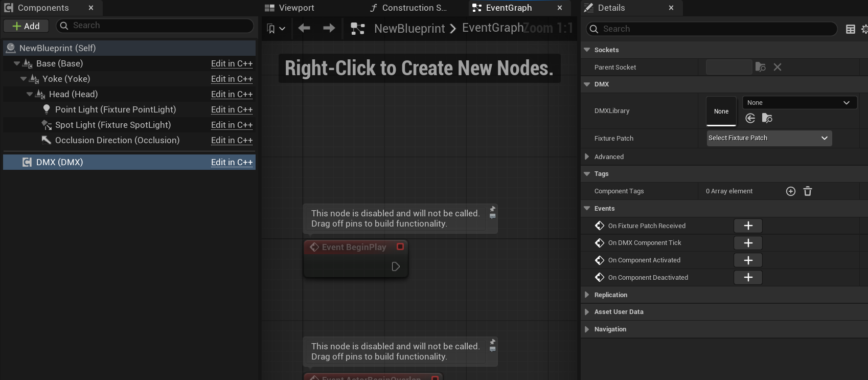Browse to DMXLibrary asset in Content Browser

click(767, 118)
